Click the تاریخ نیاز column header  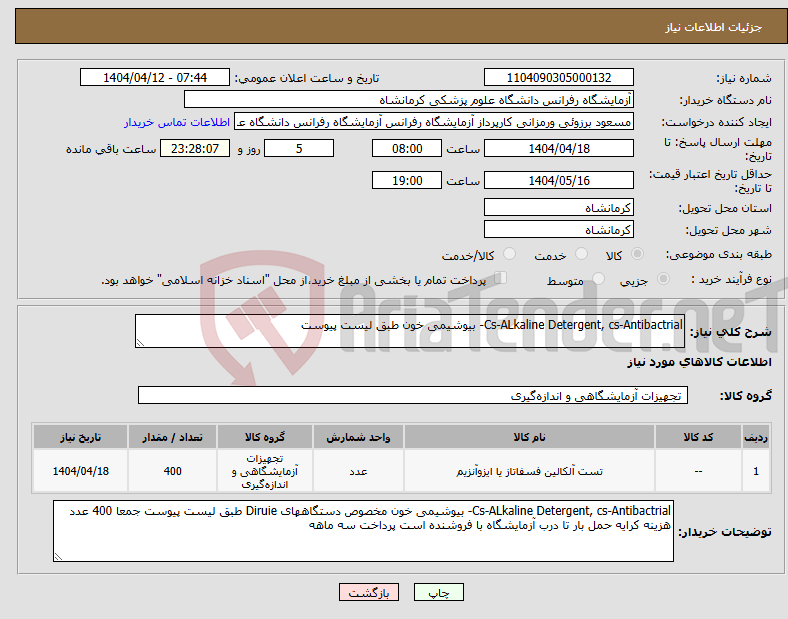(80, 437)
